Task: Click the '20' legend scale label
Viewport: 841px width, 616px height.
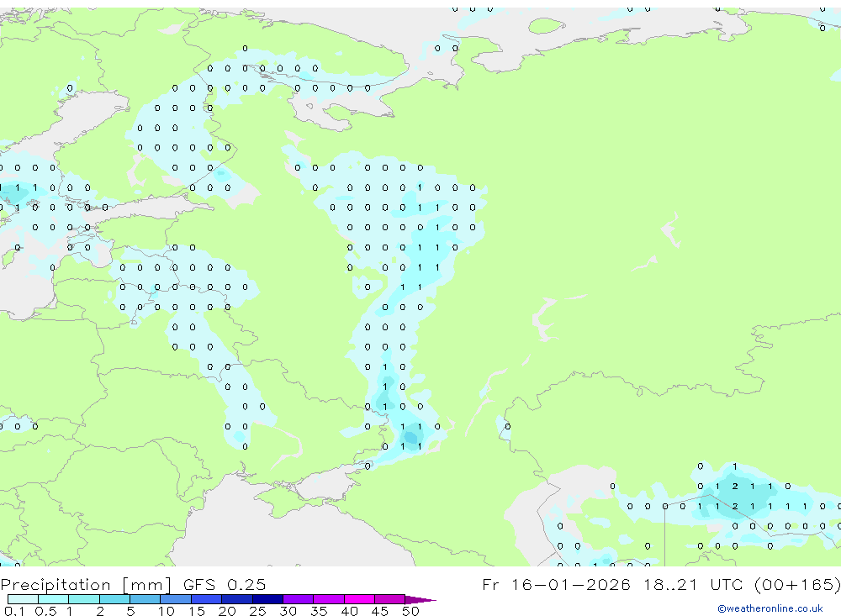Action: [x=227, y=611]
